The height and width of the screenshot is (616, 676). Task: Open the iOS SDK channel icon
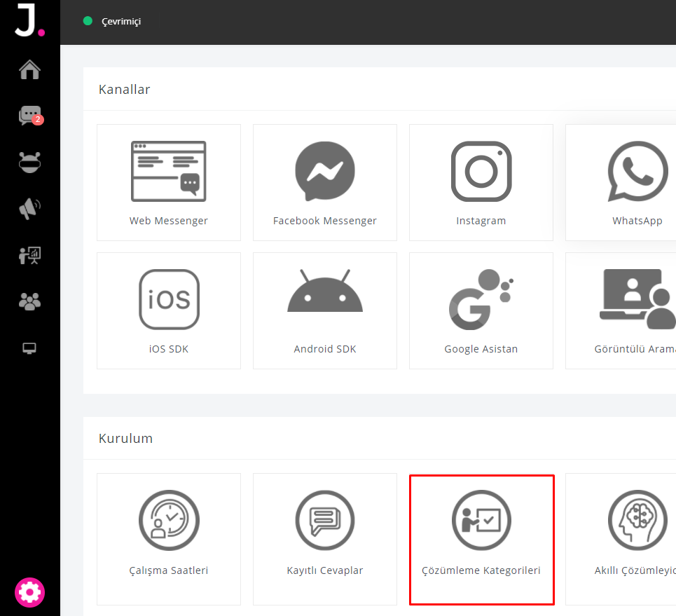pyautogui.click(x=169, y=299)
